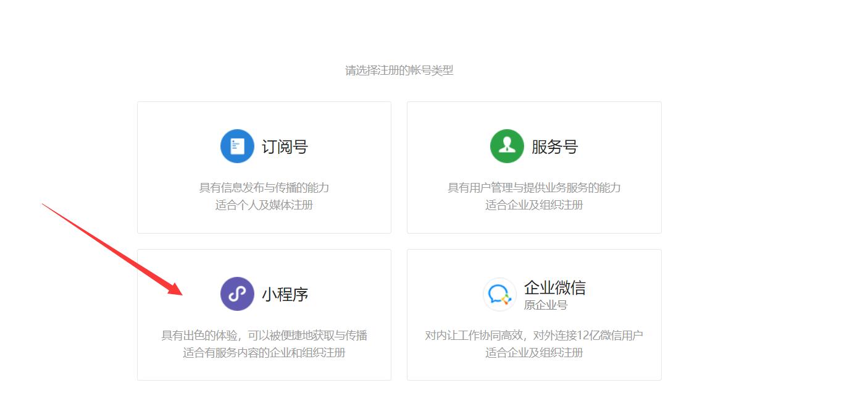Click text 具有用户管理与提供业务服务的能力
The width and height of the screenshot is (868, 419).
pyautogui.click(x=534, y=187)
